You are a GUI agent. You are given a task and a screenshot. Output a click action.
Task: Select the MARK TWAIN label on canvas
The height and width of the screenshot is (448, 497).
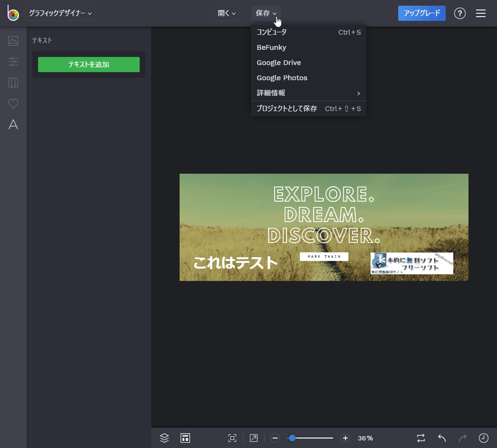(324, 257)
